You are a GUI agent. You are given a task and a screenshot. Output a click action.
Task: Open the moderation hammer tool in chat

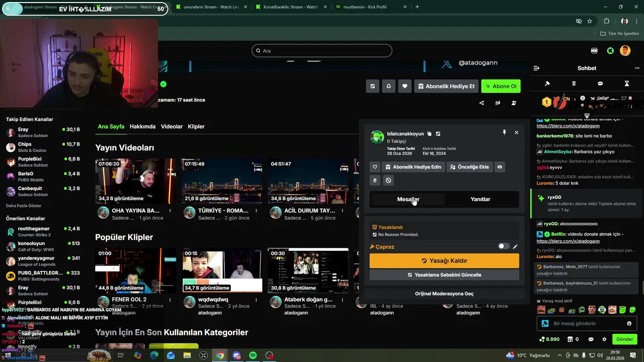tap(547, 83)
